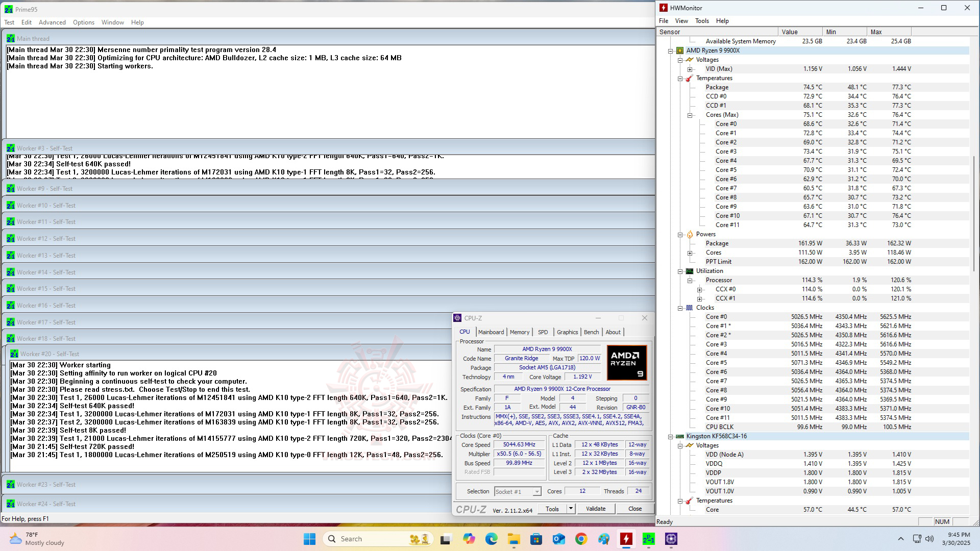Switch to HWMonitor via its red taskbar icon
This screenshot has height=551, width=980.
click(626, 539)
